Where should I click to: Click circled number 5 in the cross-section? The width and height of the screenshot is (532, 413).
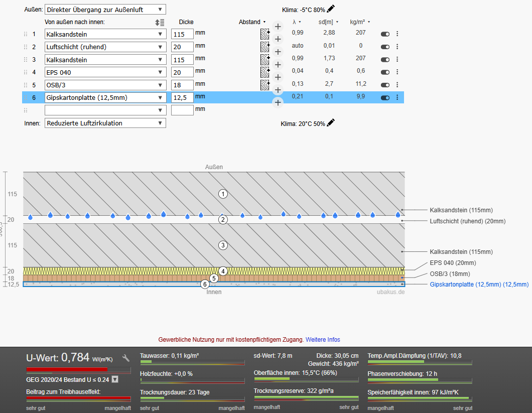pos(214,279)
